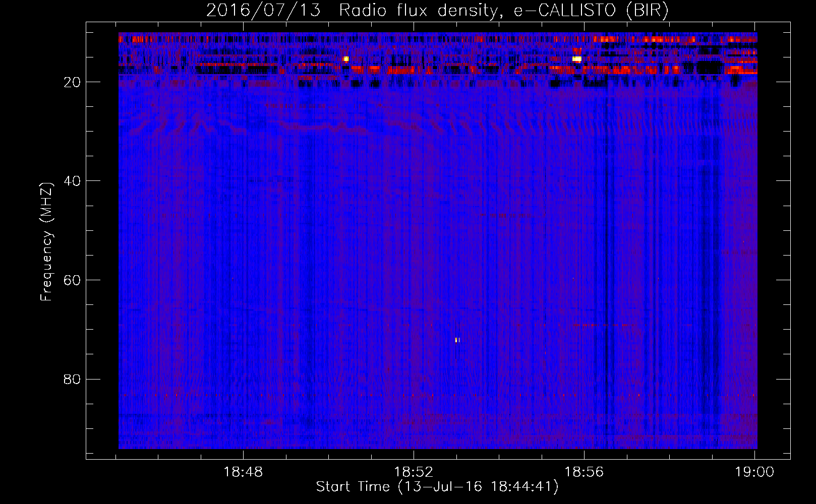Click the 20 MHz frequency tick label
The image size is (816, 504).
pos(73,82)
